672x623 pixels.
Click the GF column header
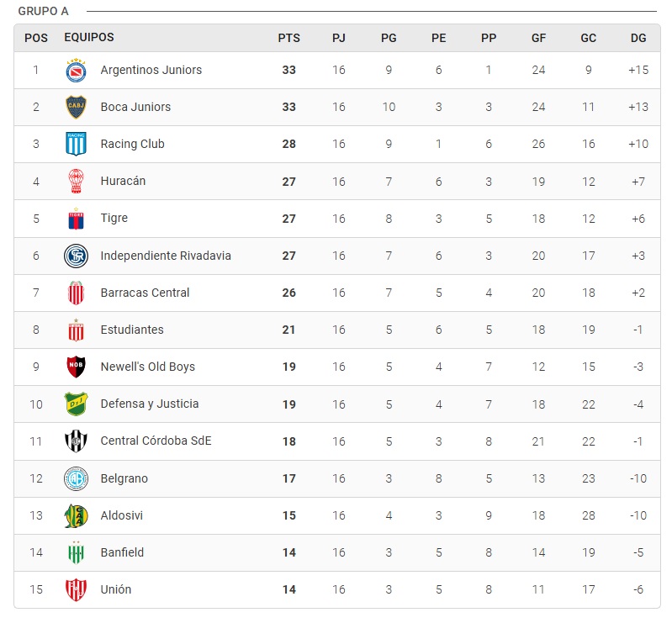[538, 38]
